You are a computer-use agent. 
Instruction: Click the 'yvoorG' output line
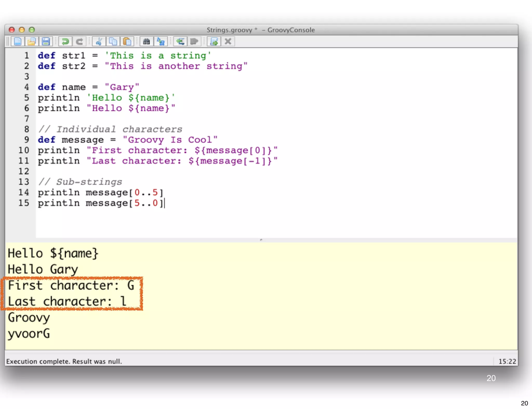[x=29, y=334]
